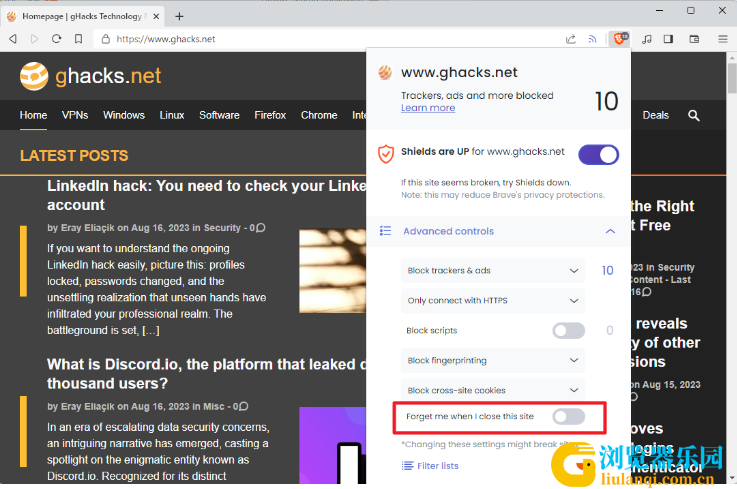Viewport: 737px width, 489px height.
Task: Click blocked count 10 beside trackers dropdown
Action: 607,270
